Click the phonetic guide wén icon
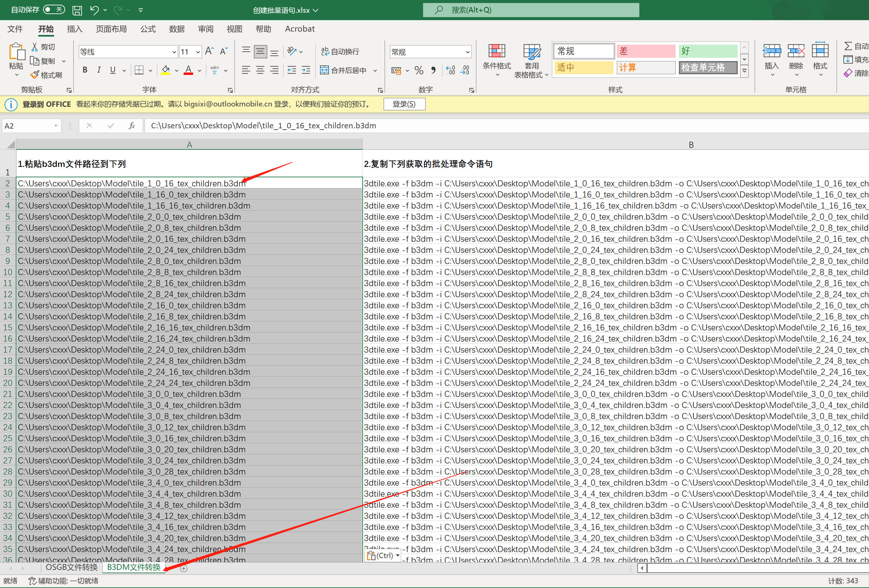 (x=215, y=70)
